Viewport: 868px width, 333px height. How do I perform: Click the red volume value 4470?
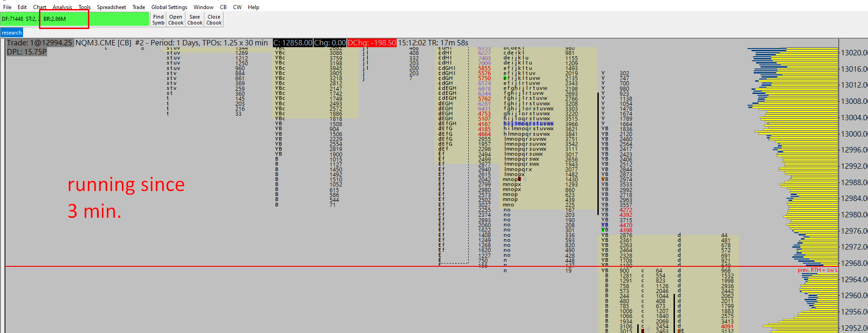point(626,225)
